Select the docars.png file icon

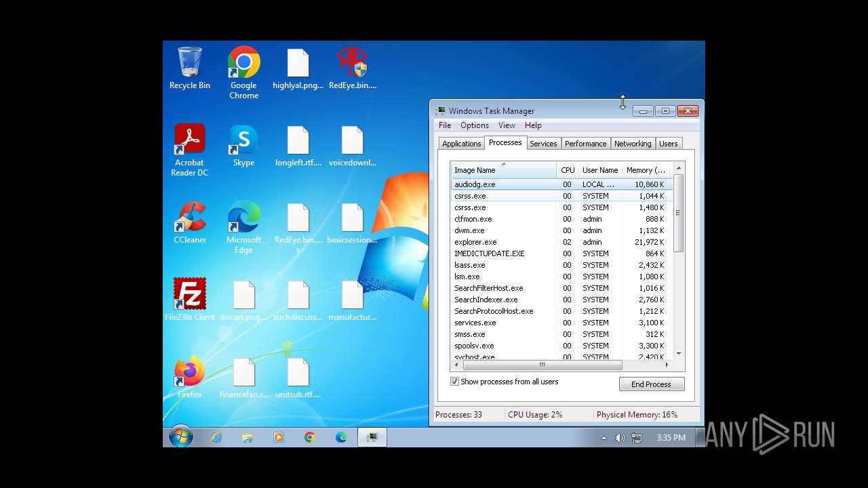click(x=243, y=300)
